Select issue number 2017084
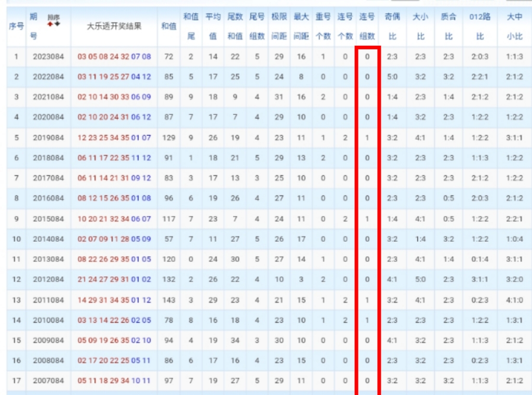Image resolution: width=532 pixels, height=395 pixels. tap(48, 178)
